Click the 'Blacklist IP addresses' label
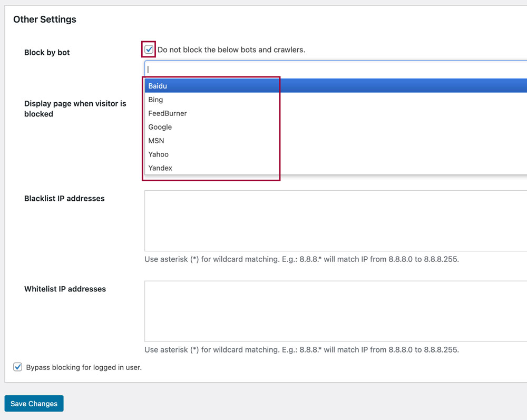 [x=64, y=199]
